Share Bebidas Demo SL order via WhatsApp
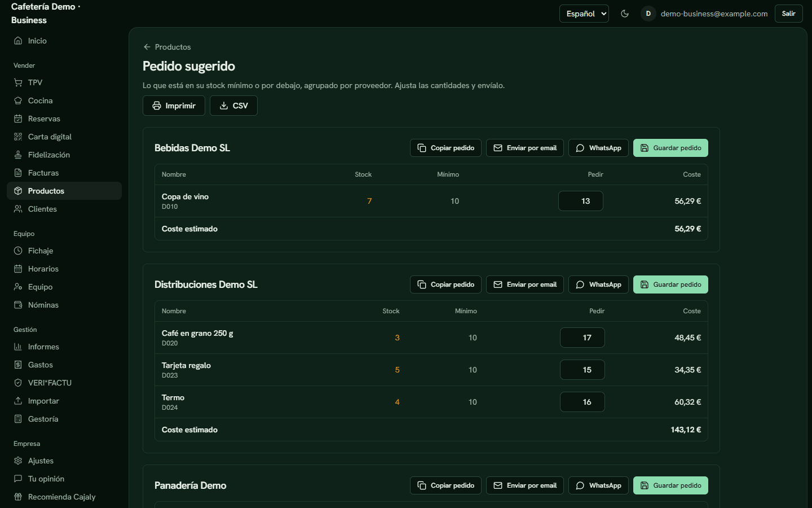Viewport: 812px width, 508px height. tap(598, 148)
